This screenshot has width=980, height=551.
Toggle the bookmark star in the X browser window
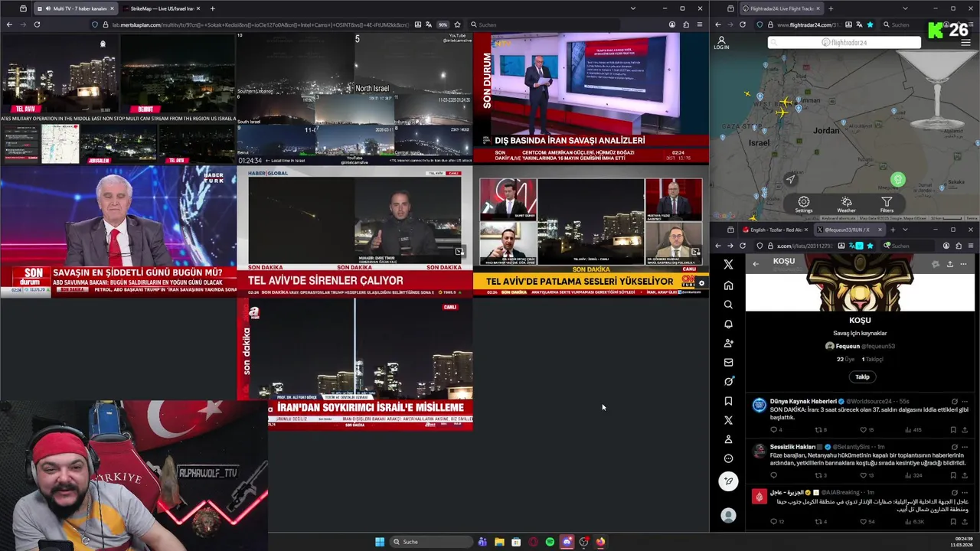tap(870, 246)
